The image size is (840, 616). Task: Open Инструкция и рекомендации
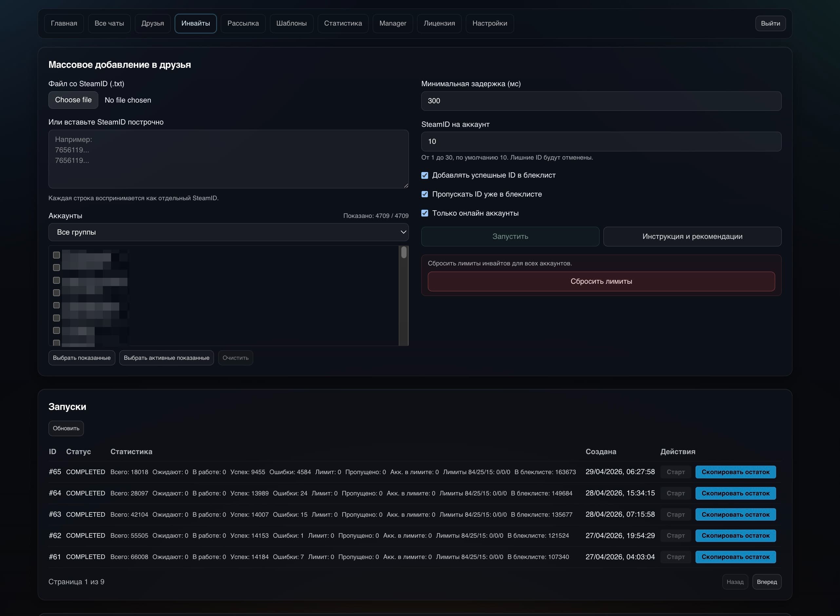coord(692,237)
